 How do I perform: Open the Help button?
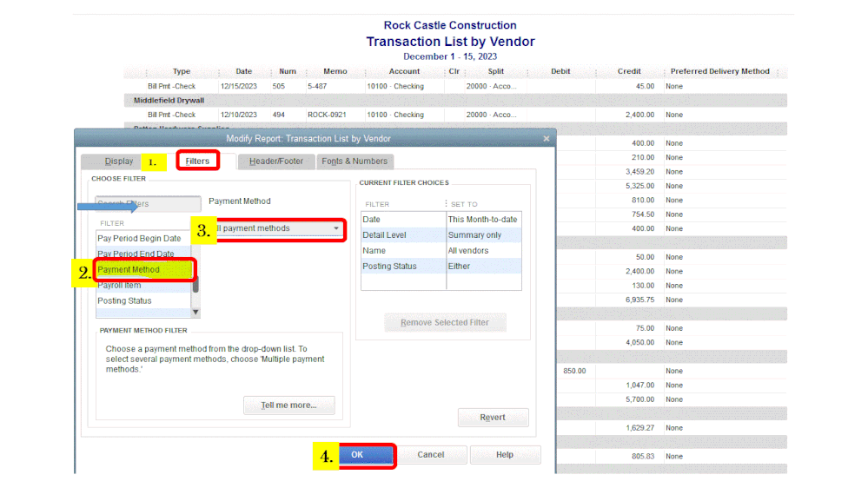pos(505,455)
